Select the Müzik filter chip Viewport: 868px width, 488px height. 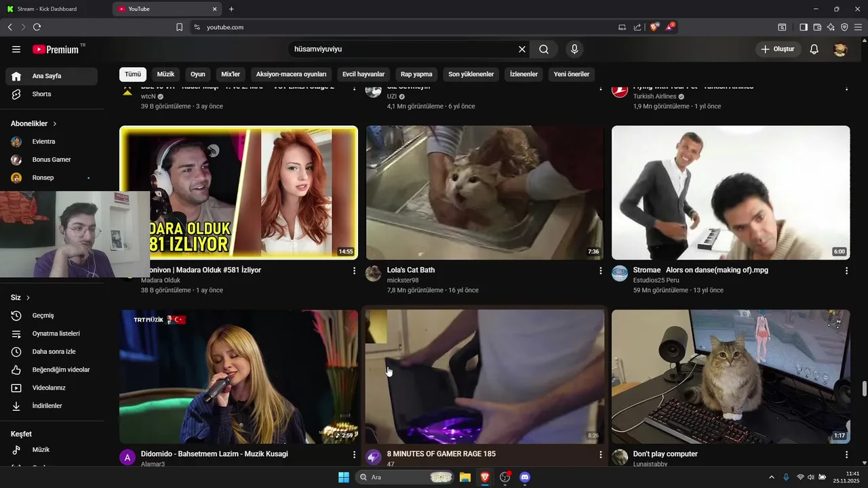165,75
